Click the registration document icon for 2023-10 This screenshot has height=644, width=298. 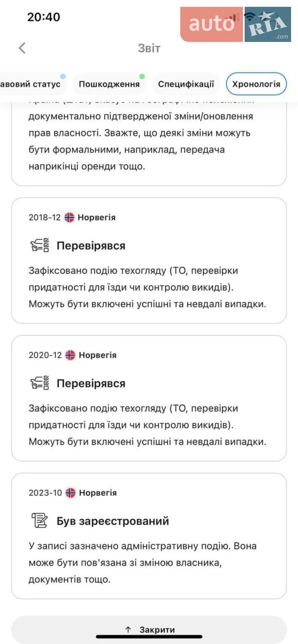point(40,521)
